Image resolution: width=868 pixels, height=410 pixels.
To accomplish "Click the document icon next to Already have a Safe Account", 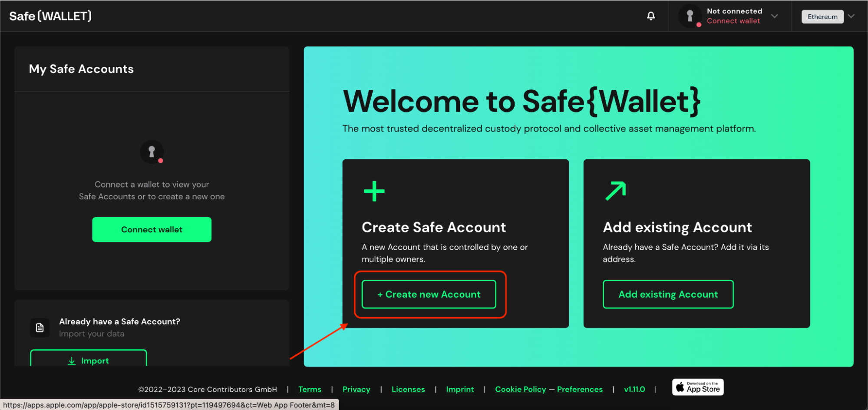I will pos(40,327).
